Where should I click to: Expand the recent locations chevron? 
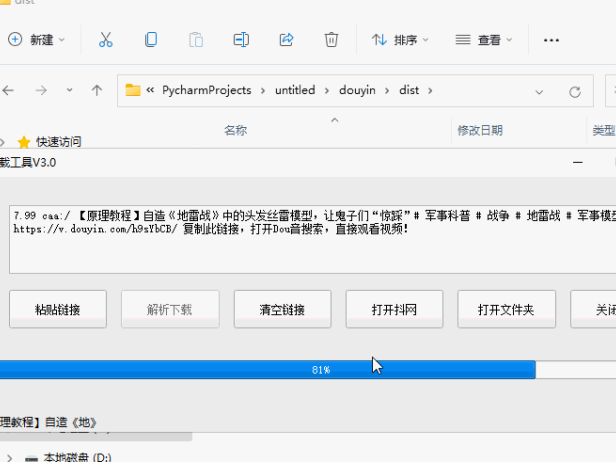point(70,90)
